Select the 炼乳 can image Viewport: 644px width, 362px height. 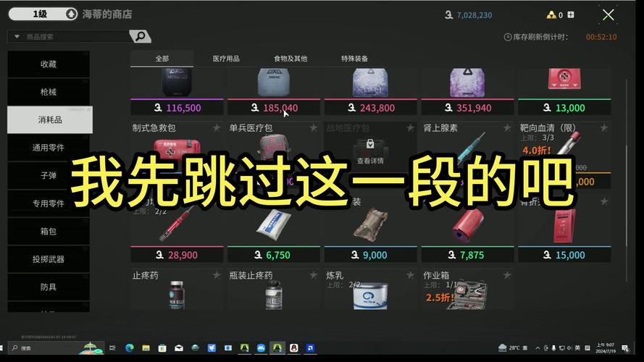point(370,296)
